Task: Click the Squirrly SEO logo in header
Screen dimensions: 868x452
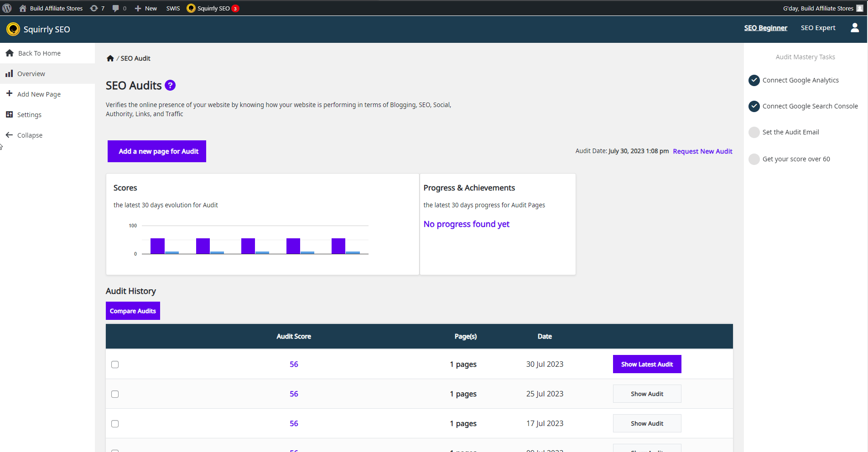Action: coord(13,29)
